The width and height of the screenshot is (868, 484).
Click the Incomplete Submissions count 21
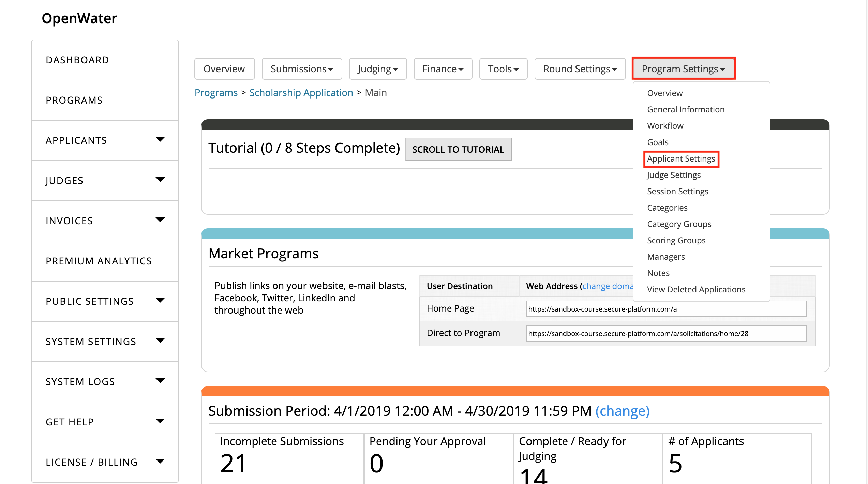coord(234,464)
